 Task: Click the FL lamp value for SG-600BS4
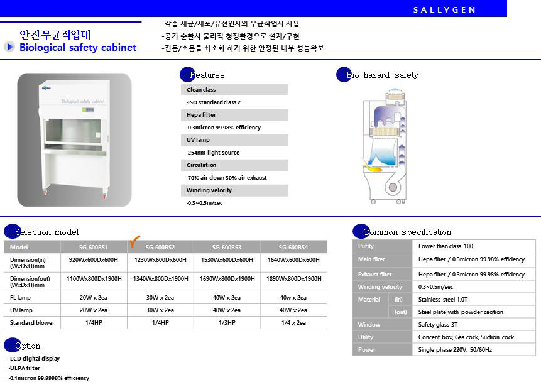pos(293,297)
